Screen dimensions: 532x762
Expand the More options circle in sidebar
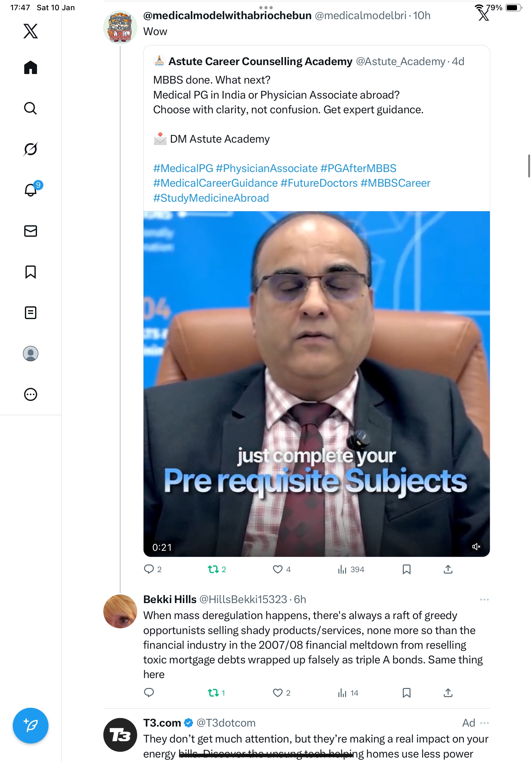click(31, 394)
